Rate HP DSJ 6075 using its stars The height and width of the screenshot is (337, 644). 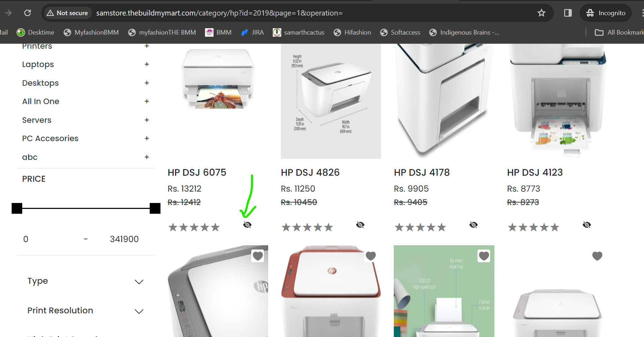194,227
